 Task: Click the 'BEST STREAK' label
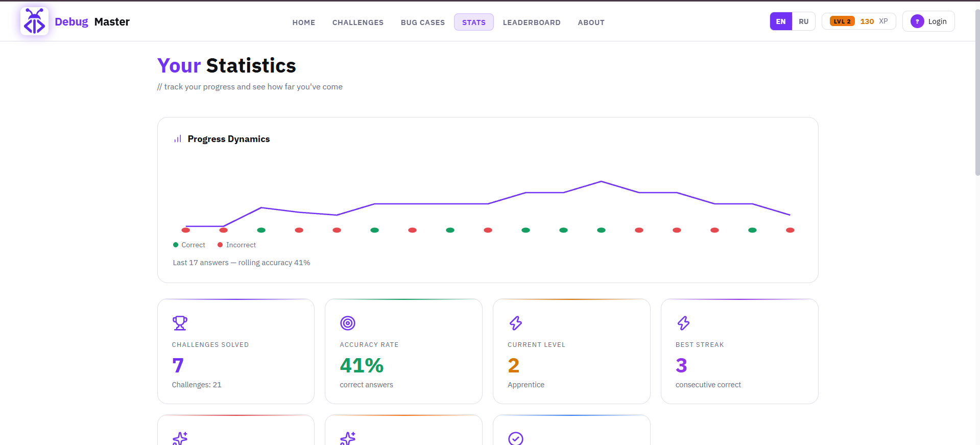click(700, 345)
